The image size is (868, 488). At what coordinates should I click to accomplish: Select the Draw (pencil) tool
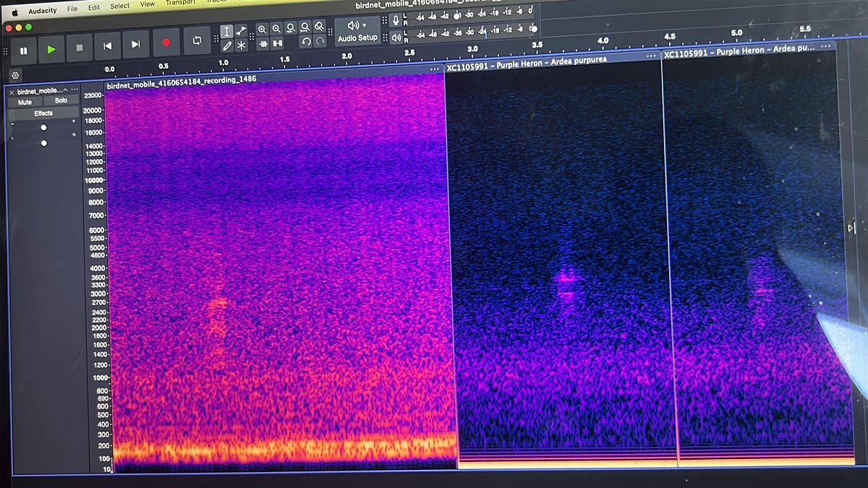227,46
